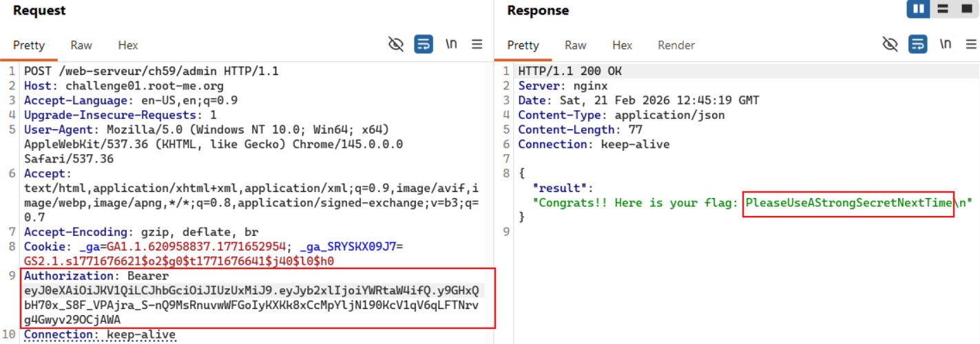Switch to the Raw tab in Response
Screen dimensions: 980x344
click(576, 45)
